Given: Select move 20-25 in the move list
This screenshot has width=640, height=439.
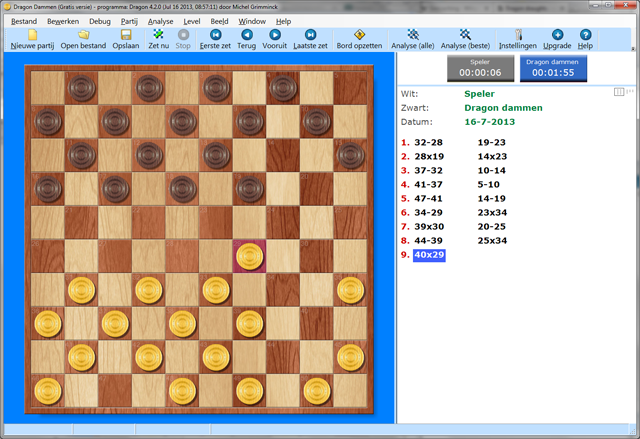Looking at the screenshot, I should (x=491, y=227).
